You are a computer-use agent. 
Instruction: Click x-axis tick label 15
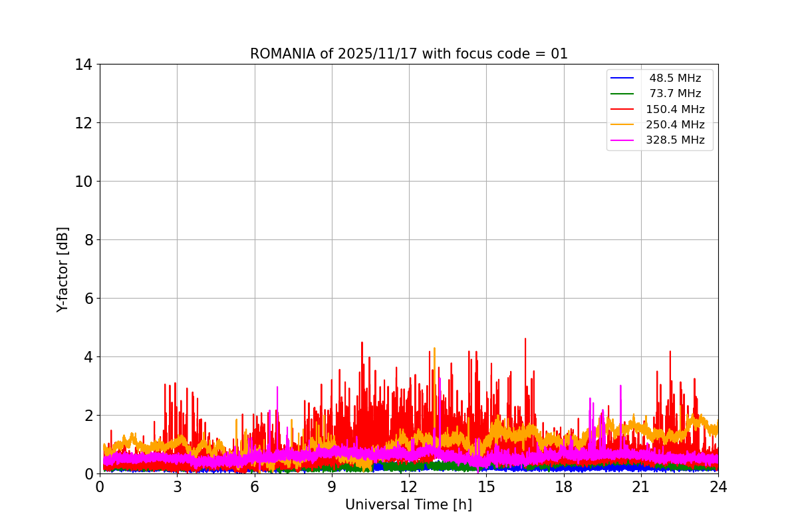(486, 487)
